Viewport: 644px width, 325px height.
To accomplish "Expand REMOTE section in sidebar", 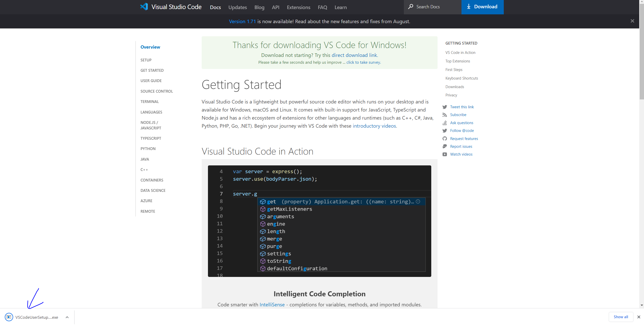I will click(148, 211).
